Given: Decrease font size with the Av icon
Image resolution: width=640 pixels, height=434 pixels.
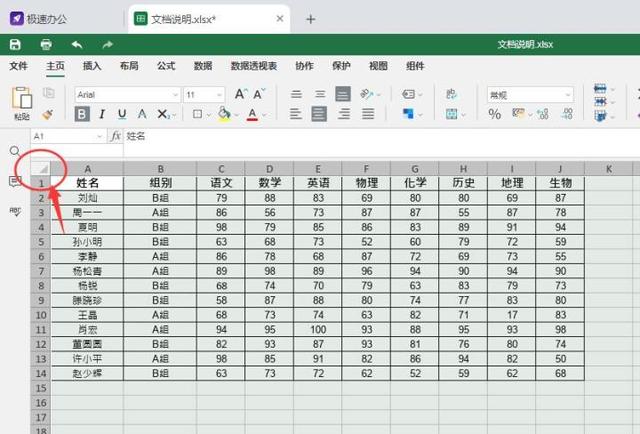Looking at the screenshot, I should pos(259,94).
